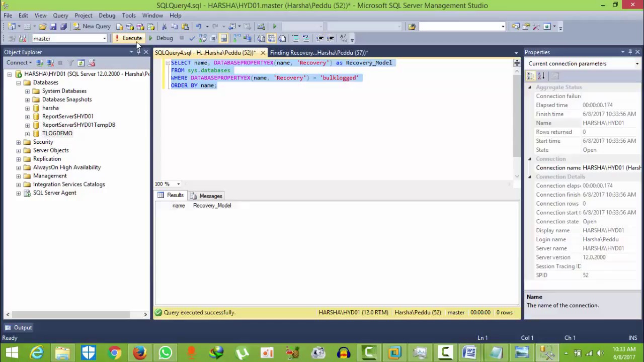Click the Undo arrow icon

coord(199,26)
